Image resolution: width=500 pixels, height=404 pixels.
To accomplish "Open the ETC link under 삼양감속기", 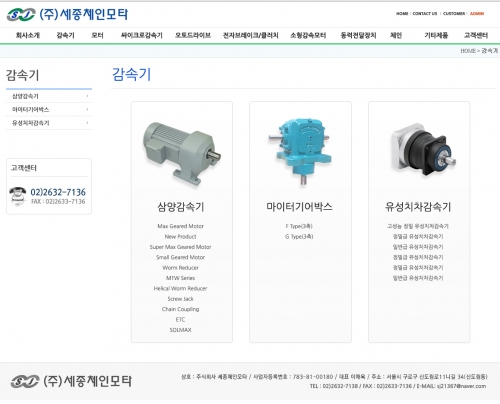I will 180,319.
